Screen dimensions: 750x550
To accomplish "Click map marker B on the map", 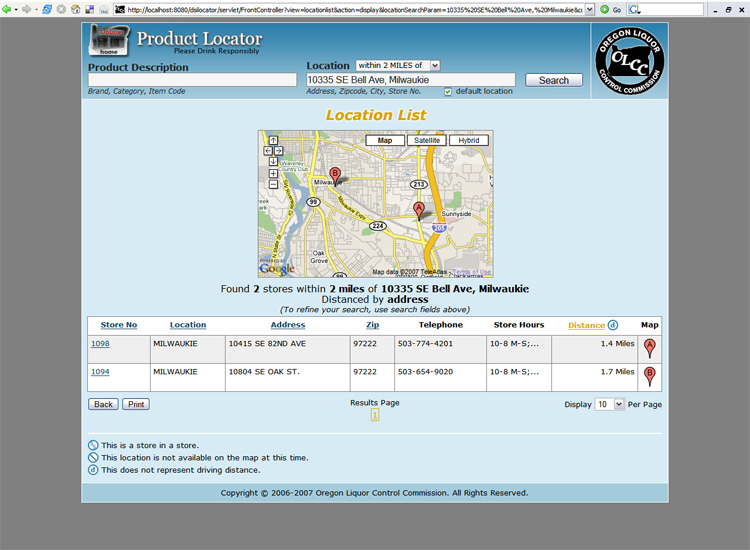I will point(335,176).
